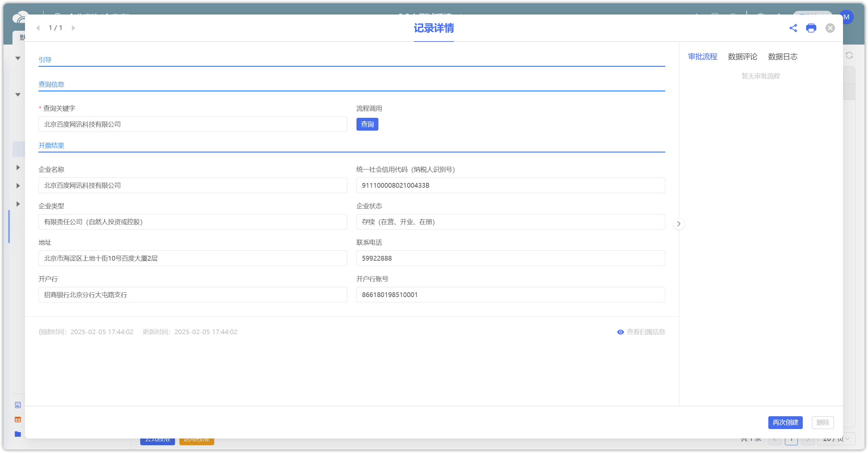The image size is (868, 453).
Task: Click the 企业类型 field
Action: coord(193,222)
